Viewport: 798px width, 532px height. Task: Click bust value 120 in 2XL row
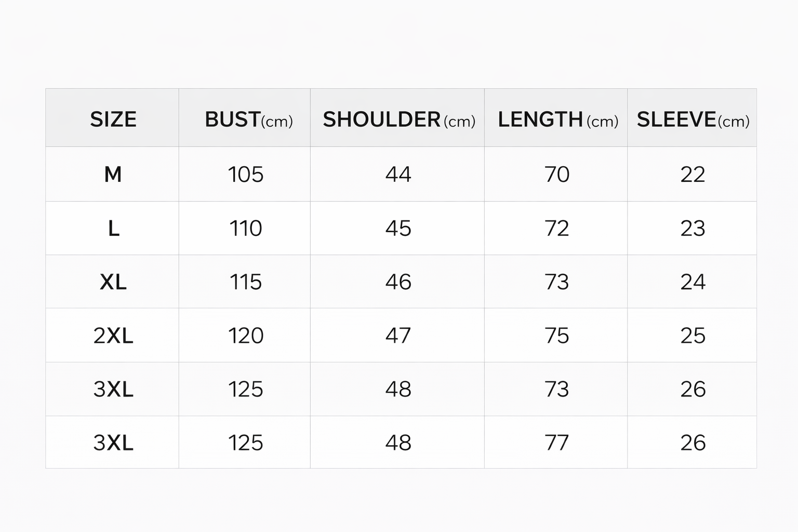(246, 336)
